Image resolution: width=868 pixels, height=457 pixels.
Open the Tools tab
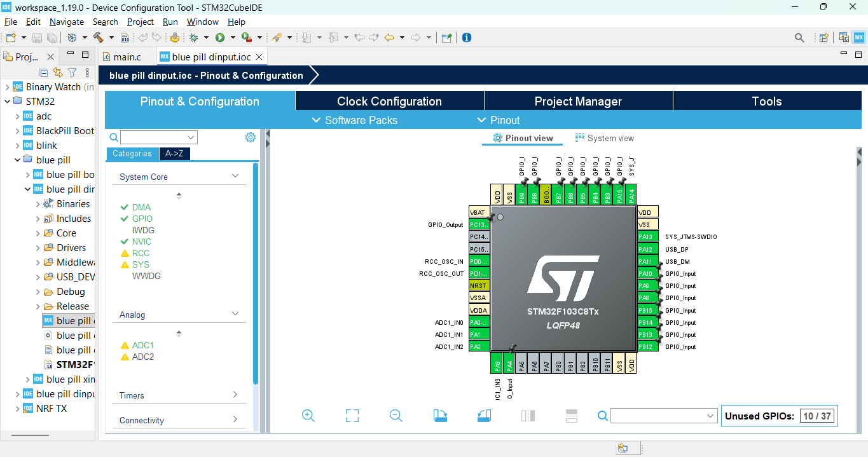tap(767, 101)
